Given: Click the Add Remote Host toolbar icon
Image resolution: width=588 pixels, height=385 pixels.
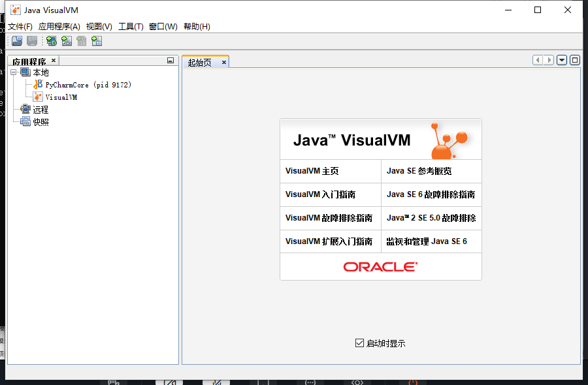Looking at the screenshot, I should click(52, 41).
